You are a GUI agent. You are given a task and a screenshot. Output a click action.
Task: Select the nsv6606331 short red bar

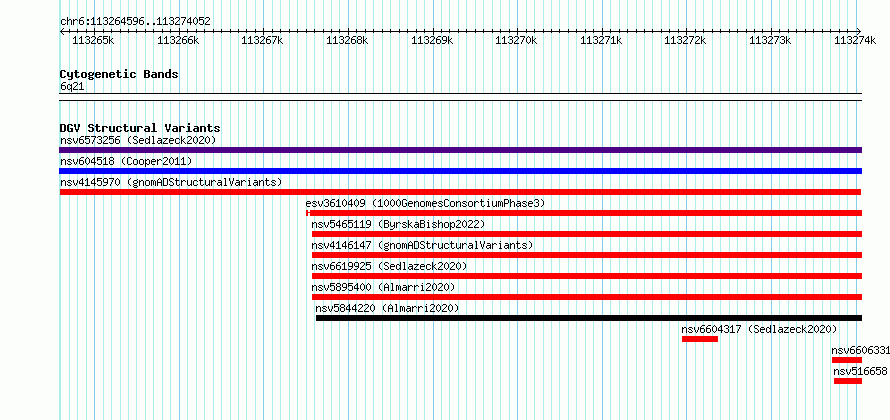[x=847, y=360]
